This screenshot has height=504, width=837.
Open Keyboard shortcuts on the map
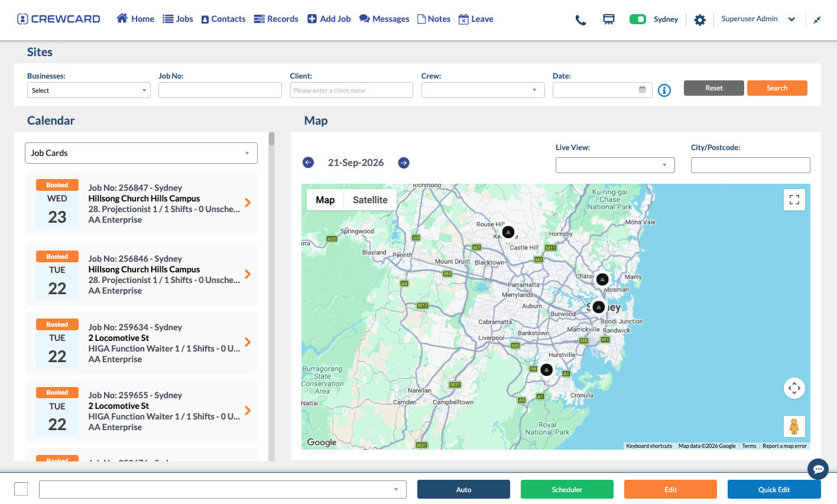coord(649,446)
